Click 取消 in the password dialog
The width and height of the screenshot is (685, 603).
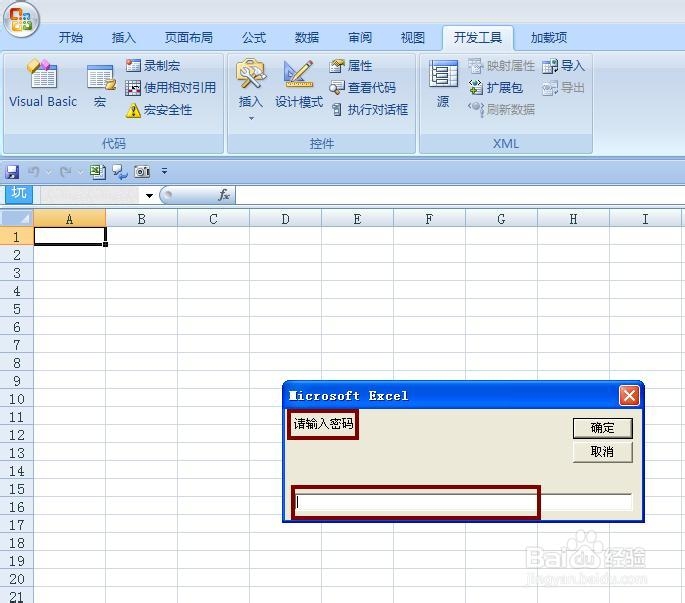(x=602, y=452)
